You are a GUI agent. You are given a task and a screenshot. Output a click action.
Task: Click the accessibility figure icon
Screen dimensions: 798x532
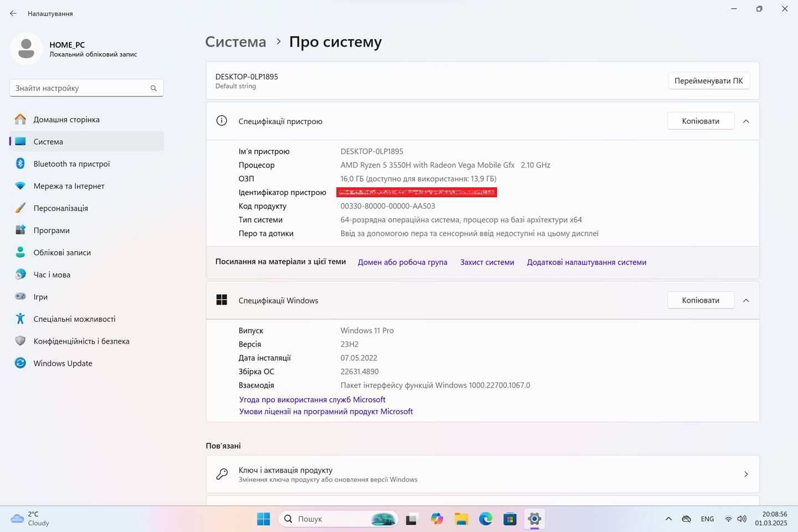click(x=21, y=319)
